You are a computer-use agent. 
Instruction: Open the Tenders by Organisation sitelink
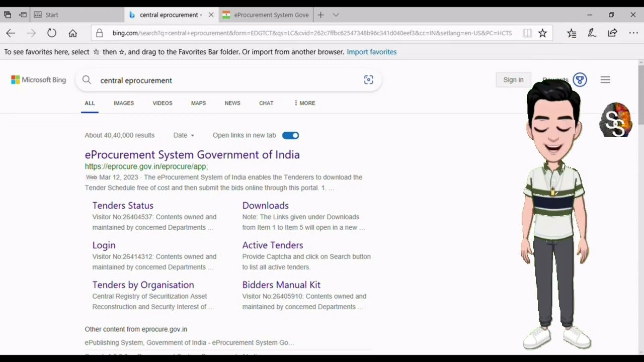tap(143, 285)
